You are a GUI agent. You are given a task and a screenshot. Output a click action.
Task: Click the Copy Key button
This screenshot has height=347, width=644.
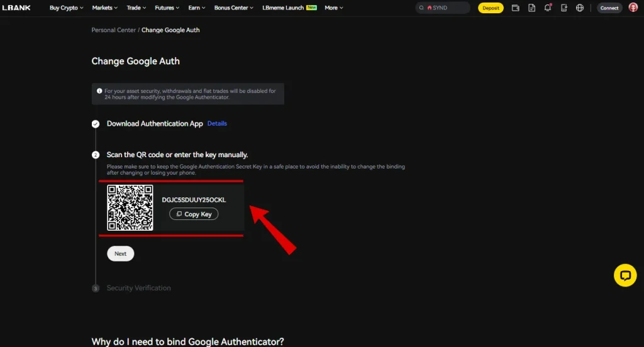point(194,214)
